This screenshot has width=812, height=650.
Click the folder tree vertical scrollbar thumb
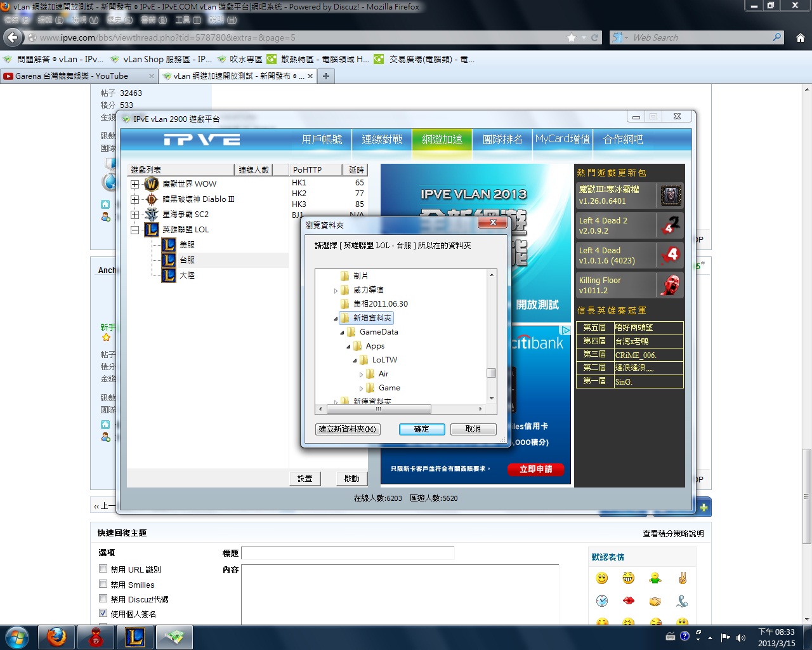pyautogui.click(x=492, y=373)
